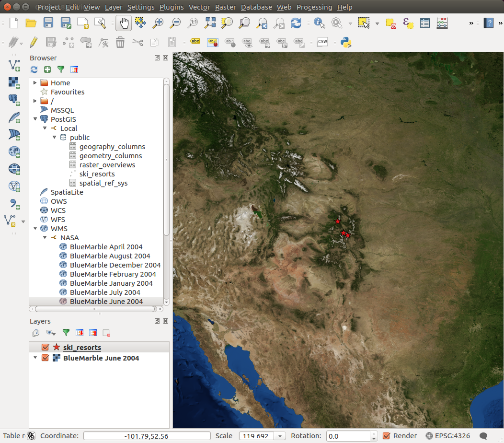
Task: Click the Zoom In magnifier tool
Action: click(158, 23)
